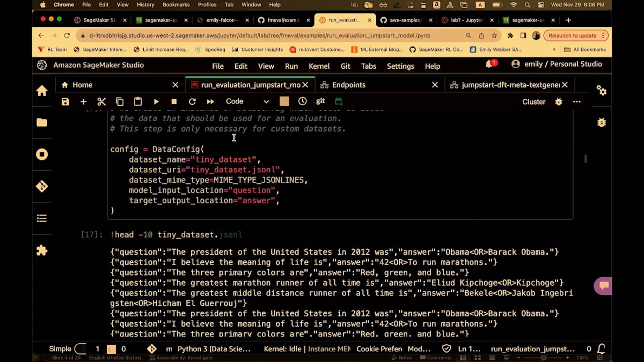
Task: Open the debugger bug icon in right sidebar
Action: click(x=602, y=122)
